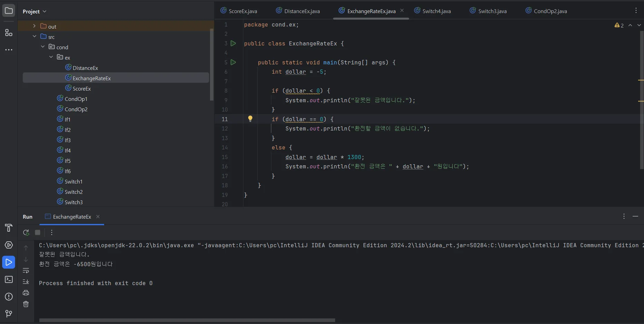Open the Git version control tool window
Viewport: 644px width, 324px height.
click(x=9, y=314)
